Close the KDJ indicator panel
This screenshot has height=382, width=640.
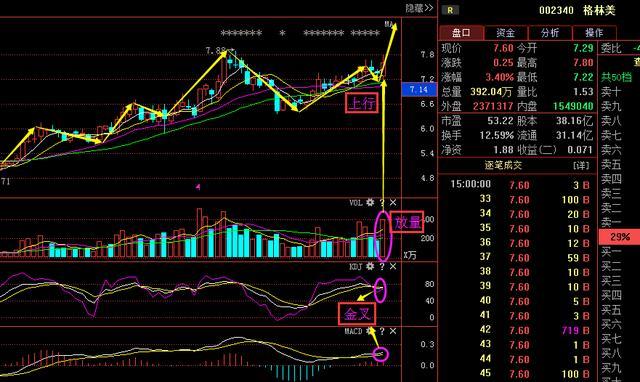tap(393, 267)
